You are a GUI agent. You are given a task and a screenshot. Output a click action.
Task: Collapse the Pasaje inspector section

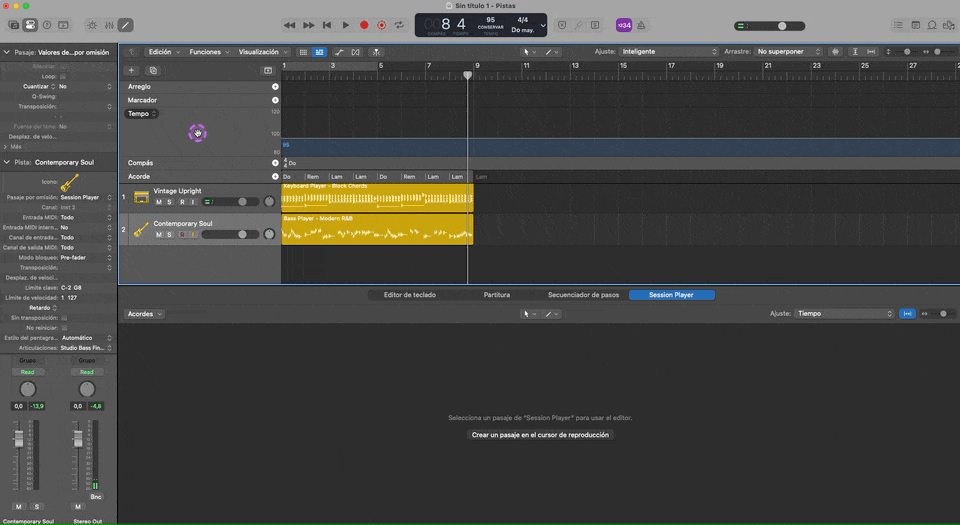[7, 52]
